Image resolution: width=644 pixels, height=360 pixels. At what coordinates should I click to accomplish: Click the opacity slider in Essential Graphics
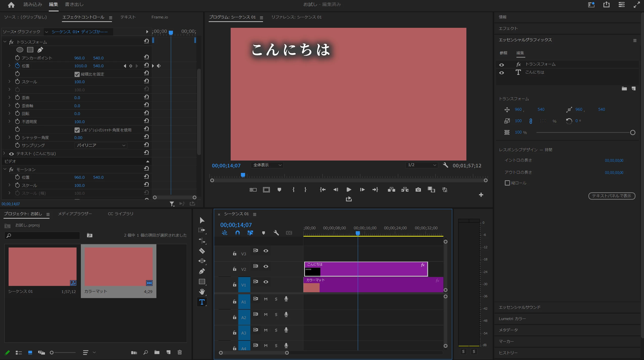click(x=584, y=132)
